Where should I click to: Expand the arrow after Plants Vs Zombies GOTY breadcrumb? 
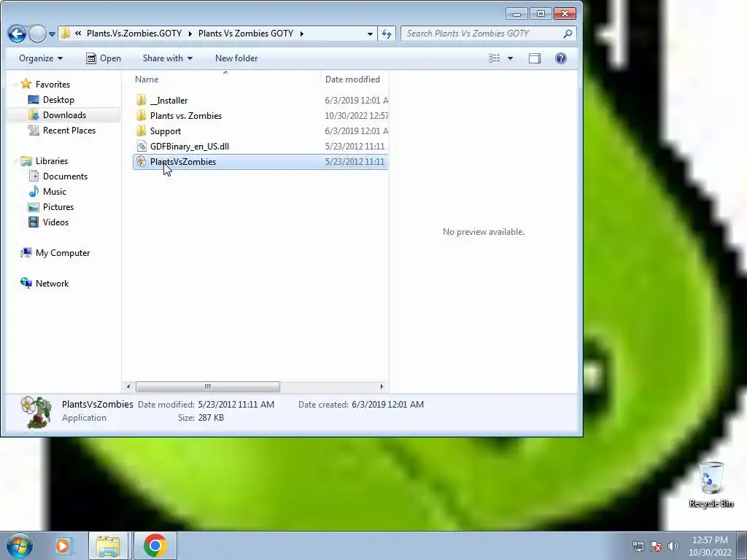point(301,34)
